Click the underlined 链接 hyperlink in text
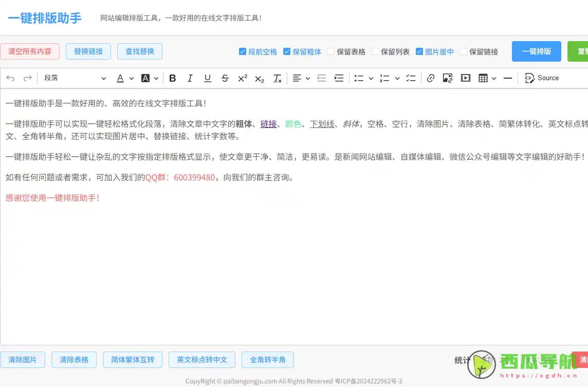588x387 pixels. click(268, 124)
